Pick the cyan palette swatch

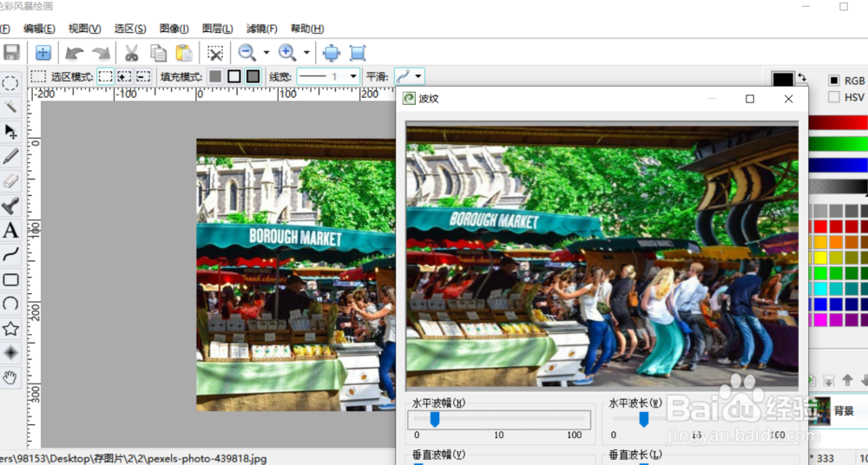point(820,289)
